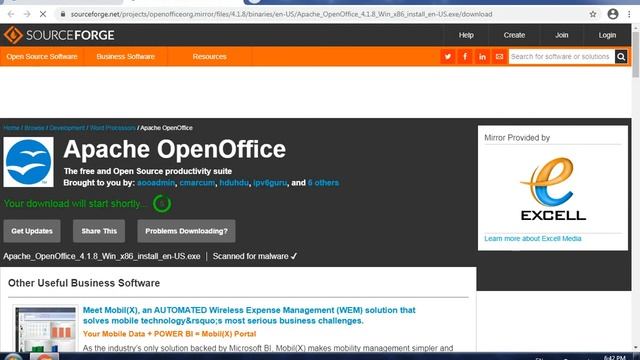Click the Other Useful Business Software heading
The width and height of the screenshot is (640, 360).
[x=84, y=283]
